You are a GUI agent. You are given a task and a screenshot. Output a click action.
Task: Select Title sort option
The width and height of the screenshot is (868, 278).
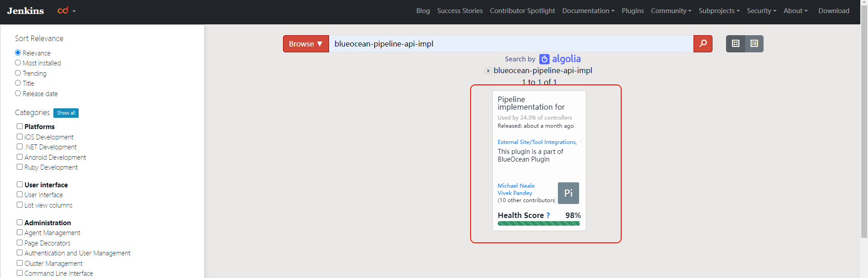point(18,83)
